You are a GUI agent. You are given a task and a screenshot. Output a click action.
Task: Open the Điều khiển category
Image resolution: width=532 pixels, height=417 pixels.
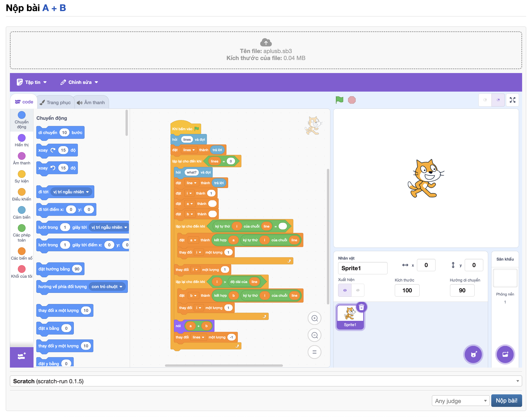pyautogui.click(x=21, y=195)
